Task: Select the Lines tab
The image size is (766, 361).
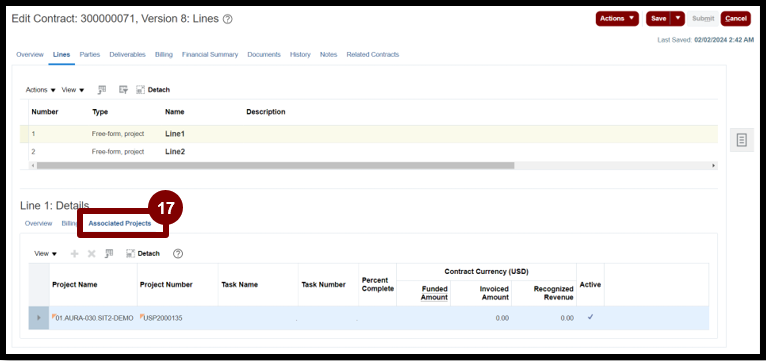Action: [62, 55]
